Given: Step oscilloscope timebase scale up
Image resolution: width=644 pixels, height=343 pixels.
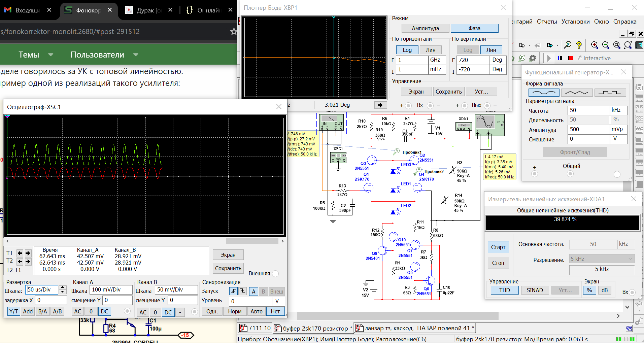Looking at the screenshot, I should (x=63, y=287).
